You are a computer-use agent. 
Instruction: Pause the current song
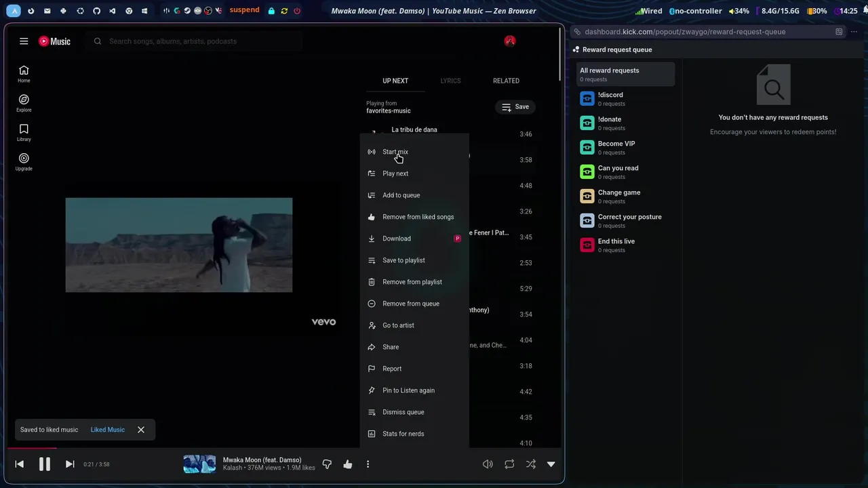point(44,464)
